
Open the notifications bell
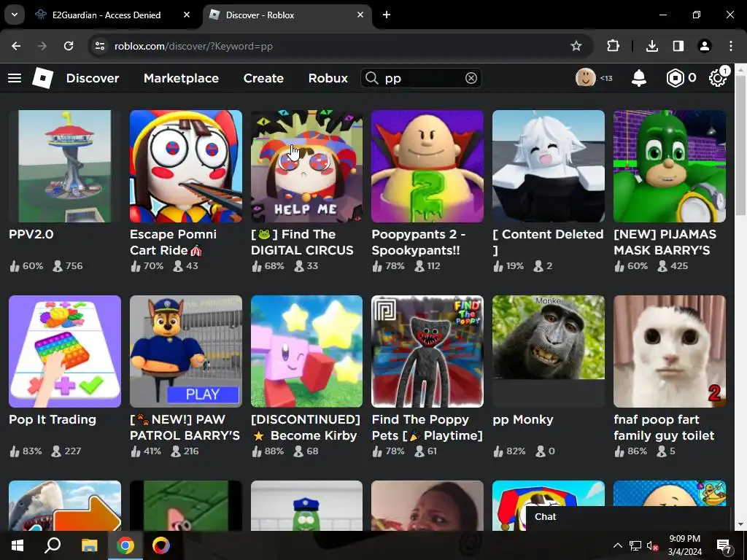coord(639,78)
